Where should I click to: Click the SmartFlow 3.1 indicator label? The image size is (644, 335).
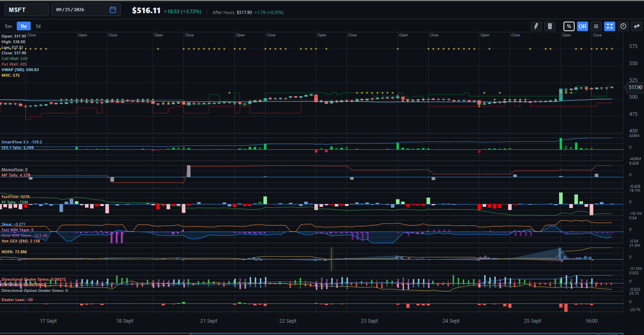(x=22, y=142)
